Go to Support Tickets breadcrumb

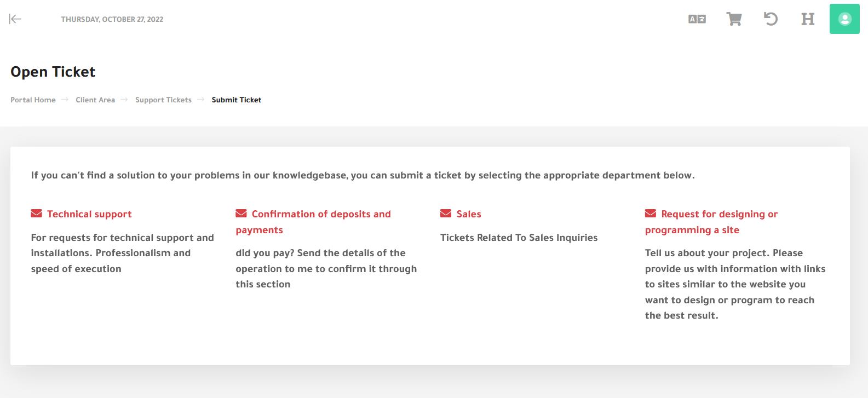[163, 100]
